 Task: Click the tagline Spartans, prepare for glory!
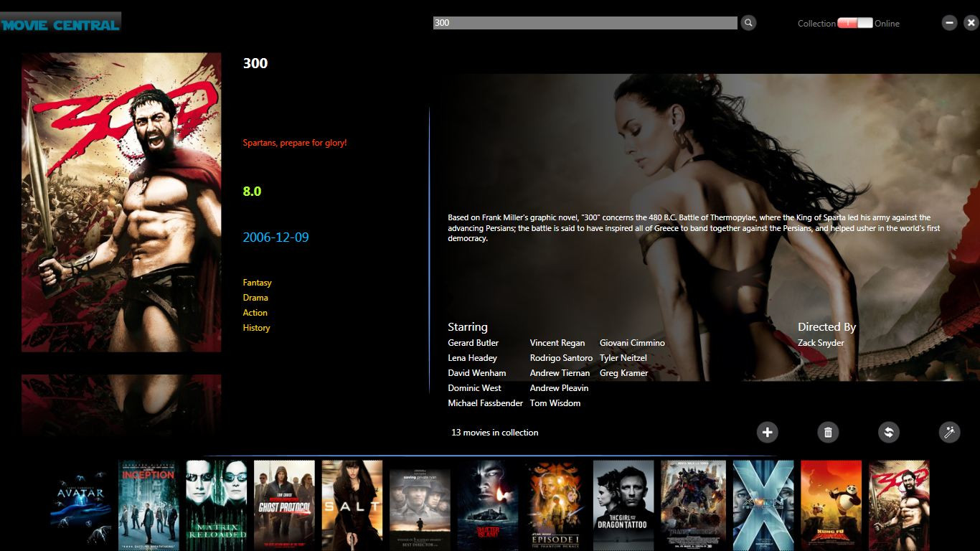point(295,143)
